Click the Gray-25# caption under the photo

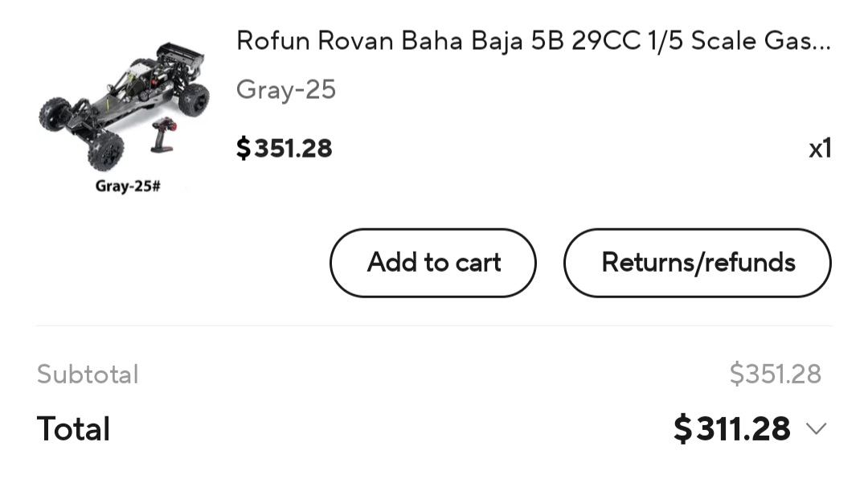point(128,186)
